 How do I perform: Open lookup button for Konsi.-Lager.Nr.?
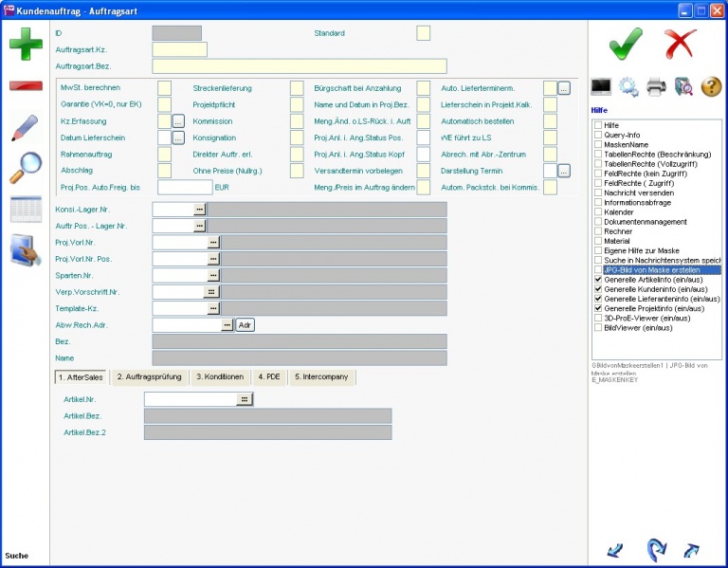[200, 209]
